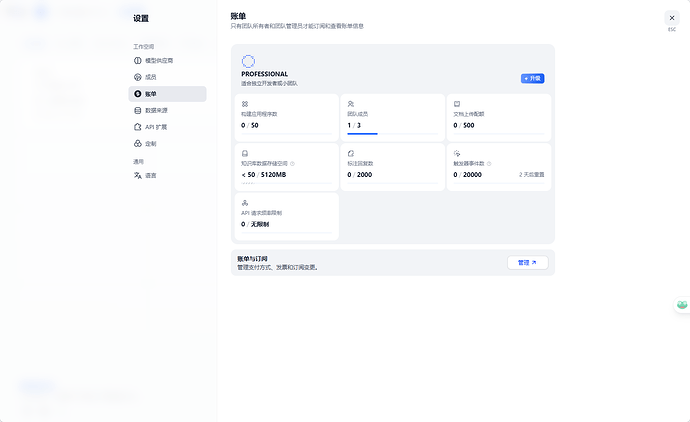The image size is (690, 422).
Task: Click the 标注回复数 card icon
Action: tap(351, 153)
